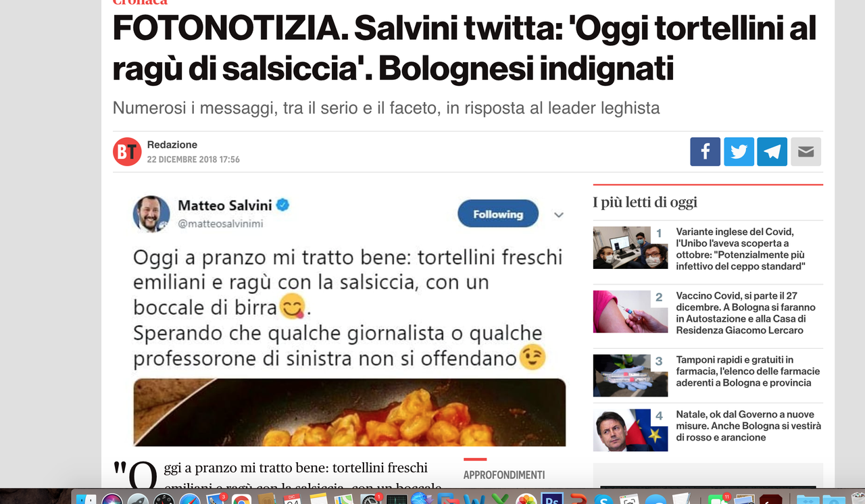Share the article via Telegram
This screenshot has width=865, height=504.
[772, 151]
